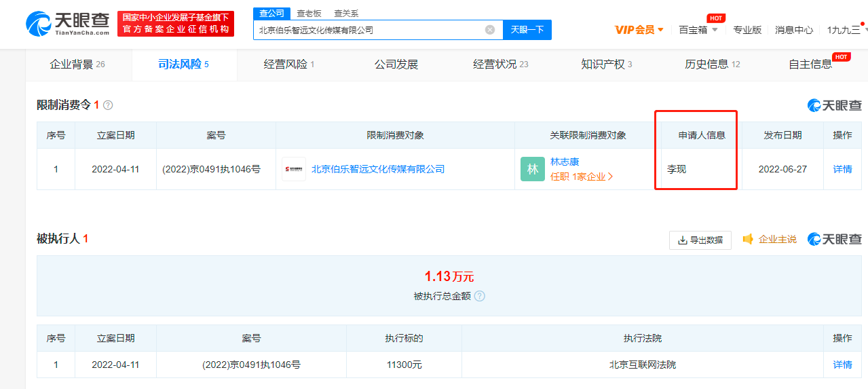Click the 企业主说 speaker icon
The width and height of the screenshot is (868, 389).
pyautogui.click(x=748, y=240)
